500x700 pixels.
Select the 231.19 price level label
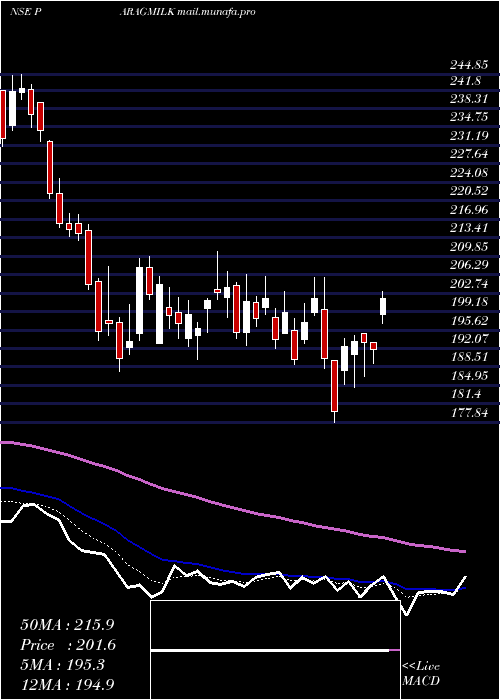pos(468,135)
